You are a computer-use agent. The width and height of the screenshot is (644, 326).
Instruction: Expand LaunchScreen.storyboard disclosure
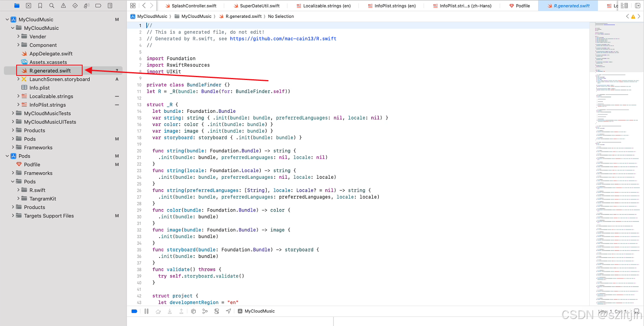18,79
